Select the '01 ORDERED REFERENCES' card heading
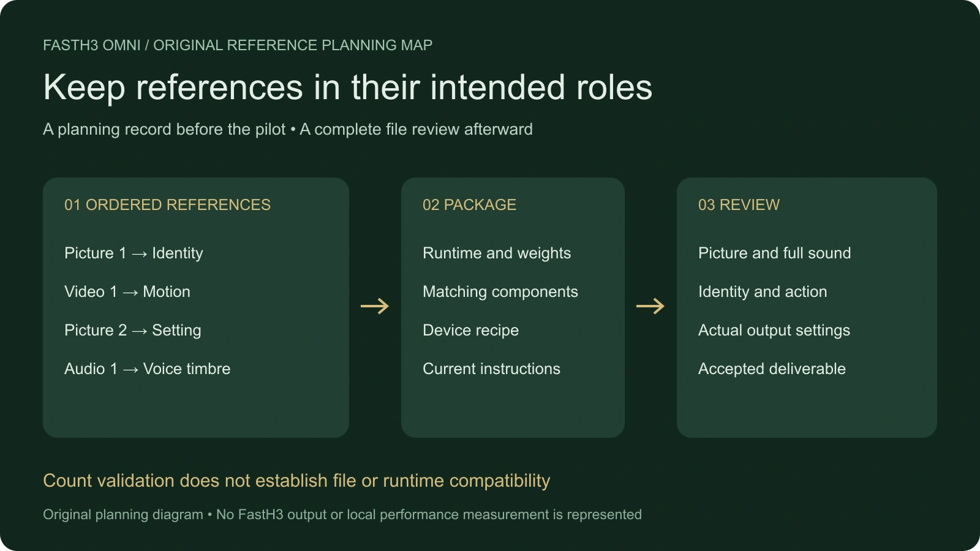This screenshot has width=980, height=551. click(167, 204)
